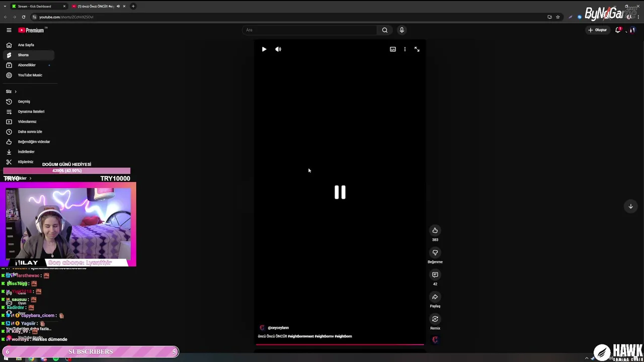
Task: Open the short's three-dot more menu
Action: (405, 49)
